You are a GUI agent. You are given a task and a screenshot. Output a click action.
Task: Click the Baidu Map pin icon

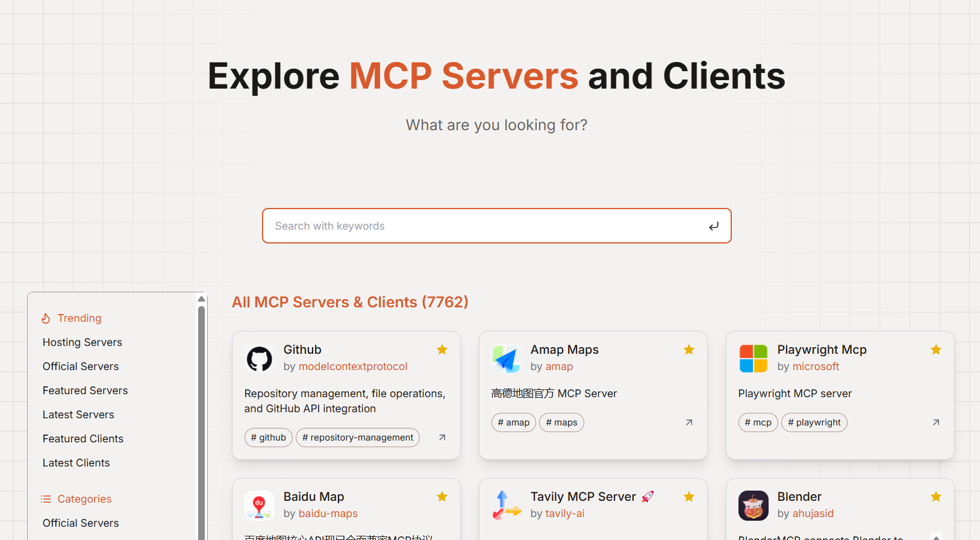(x=260, y=506)
